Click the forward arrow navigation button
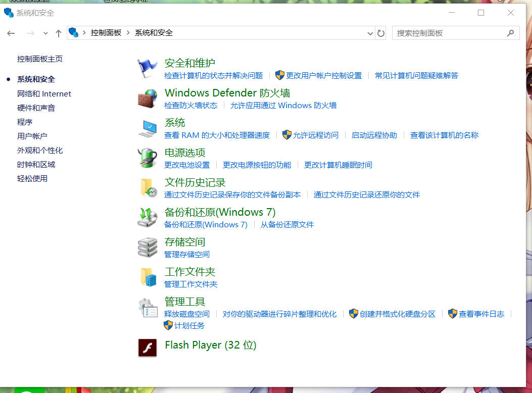 tap(30, 33)
